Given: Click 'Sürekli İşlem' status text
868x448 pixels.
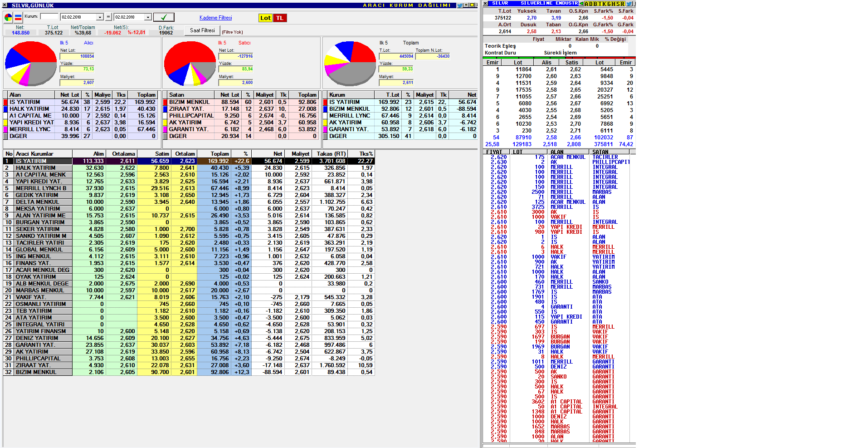Looking at the screenshot, I should click(560, 53).
